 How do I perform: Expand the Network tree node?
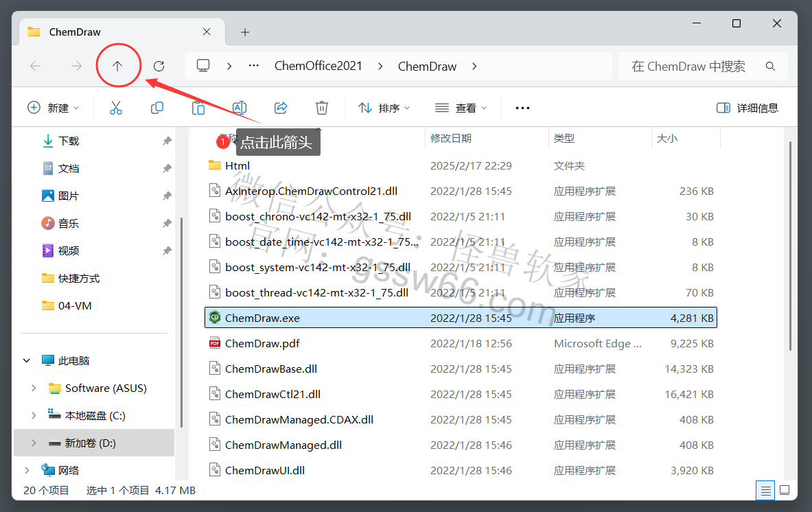click(27, 470)
